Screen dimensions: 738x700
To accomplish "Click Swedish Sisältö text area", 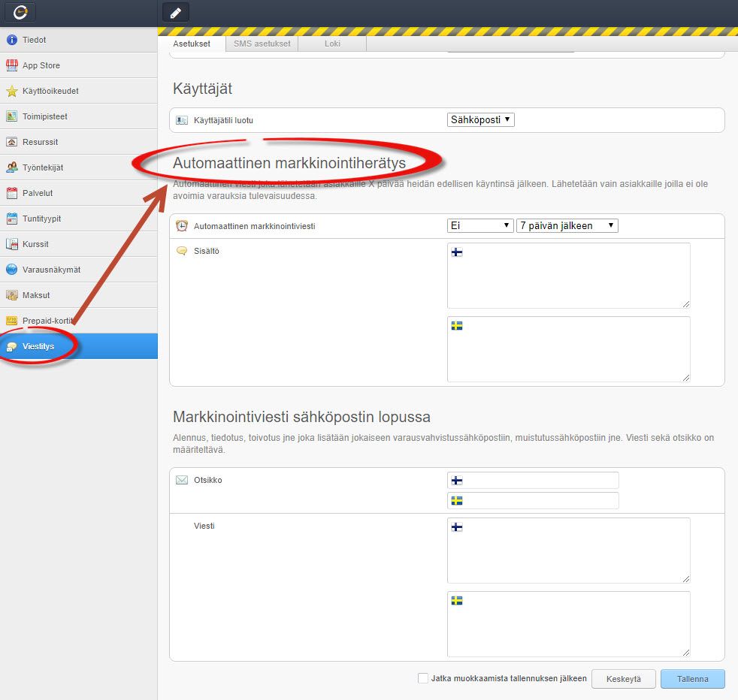I will coord(569,349).
